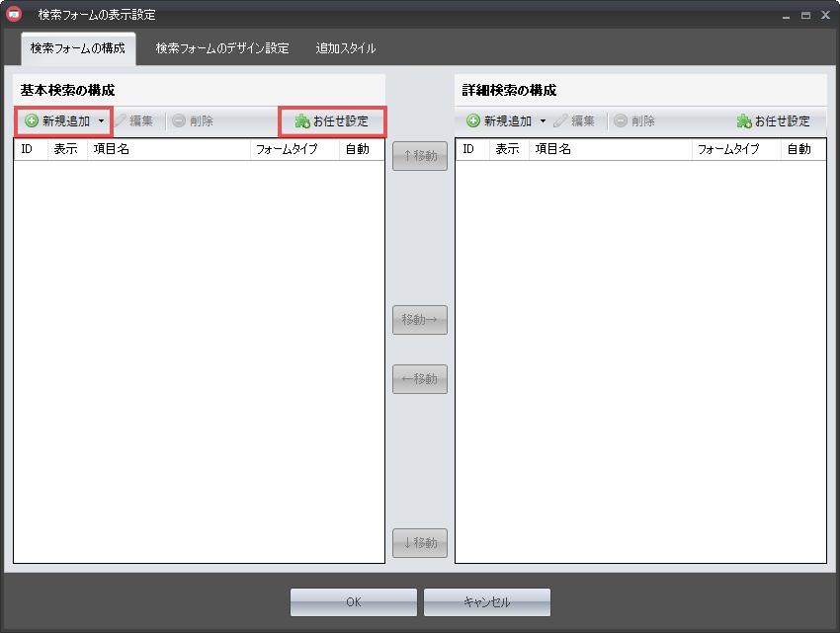Click pencil 編集 icon in detailed search toolbar

coord(561,121)
